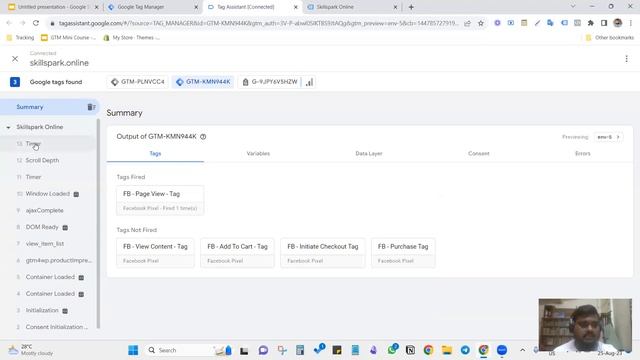Open the Extensions puzzle icon
Image resolution: width=640 pixels, height=360 pixels.
pyautogui.click(x=591, y=23)
